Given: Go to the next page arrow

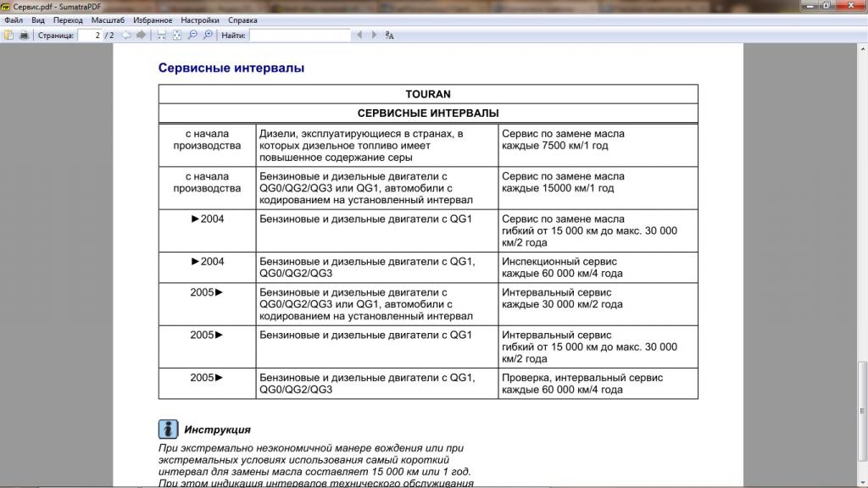Looking at the screenshot, I should 142,36.
